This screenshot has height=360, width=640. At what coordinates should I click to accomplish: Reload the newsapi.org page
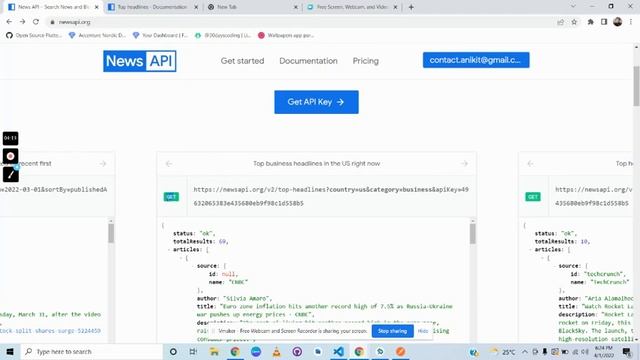click(x=36, y=22)
